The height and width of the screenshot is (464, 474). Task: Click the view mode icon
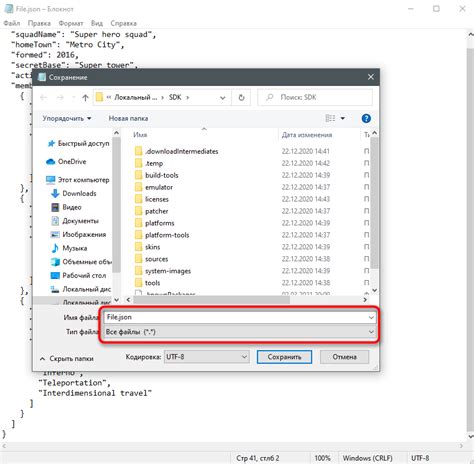pos(330,118)
